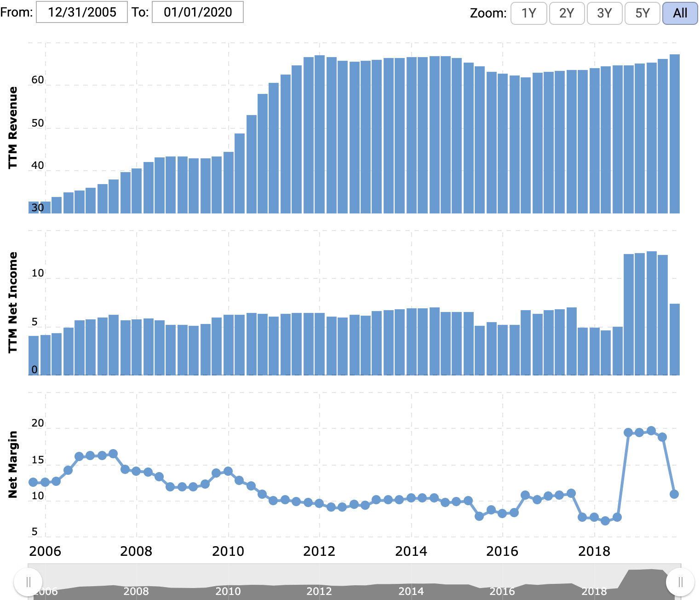Click the last TTM Net Income bar
This screenshot has height=600, width=700.
tap(675, 340)
